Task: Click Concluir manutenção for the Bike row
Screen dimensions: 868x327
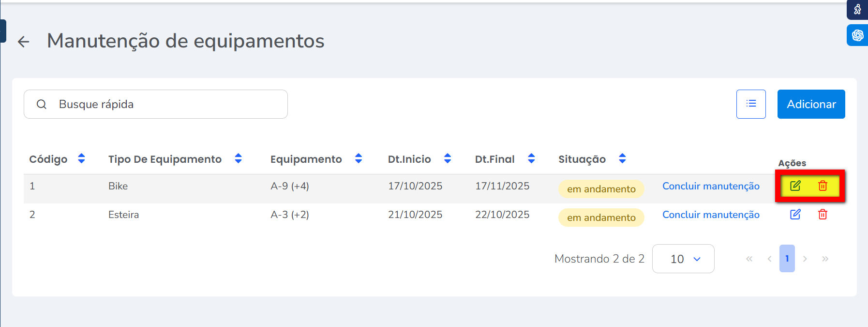Action: (x=711, y=186)
